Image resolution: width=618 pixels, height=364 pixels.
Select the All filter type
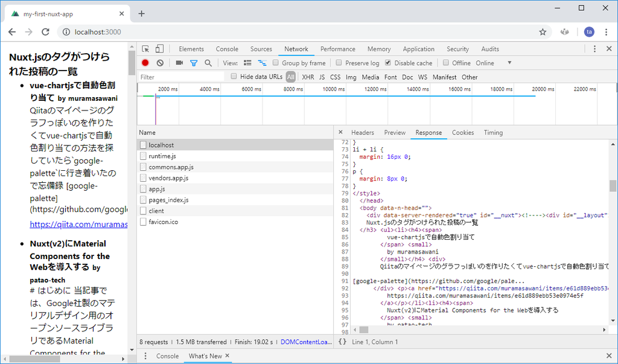tap(291, 77)
